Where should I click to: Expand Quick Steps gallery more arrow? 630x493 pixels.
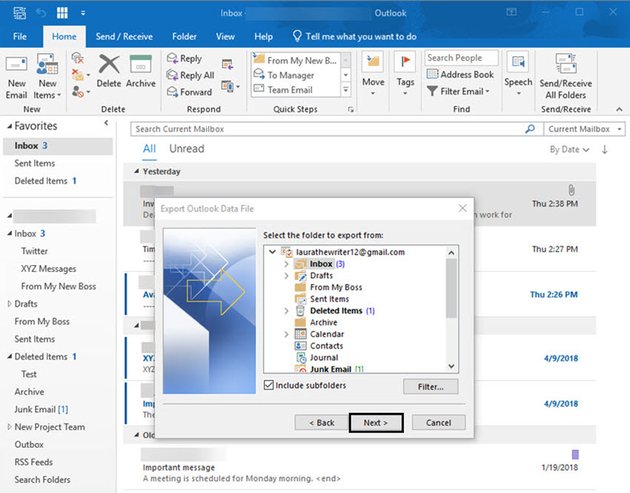point(346,90)
